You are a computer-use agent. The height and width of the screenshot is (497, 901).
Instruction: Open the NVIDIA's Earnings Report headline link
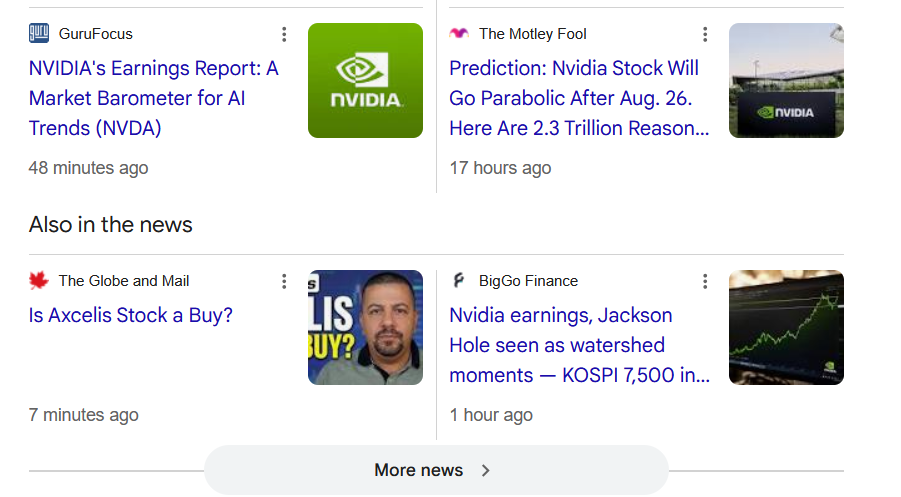pyautogui.click(x=153, y=98)
